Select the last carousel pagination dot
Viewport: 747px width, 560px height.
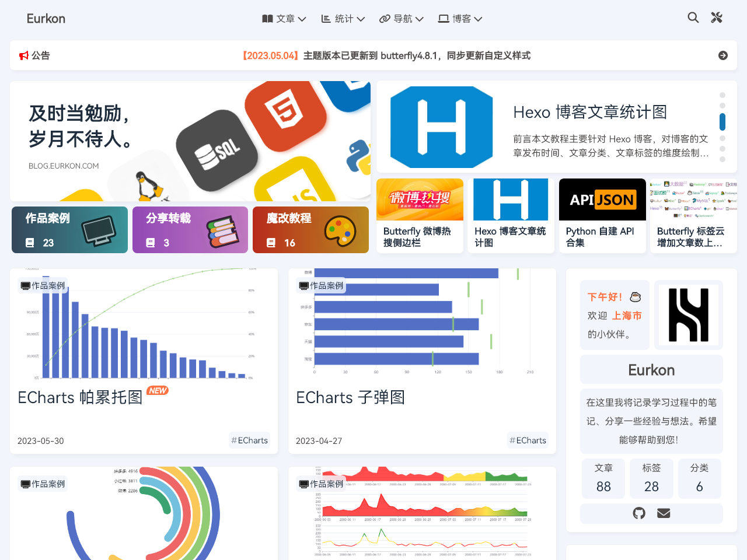[x=722, y=159]
